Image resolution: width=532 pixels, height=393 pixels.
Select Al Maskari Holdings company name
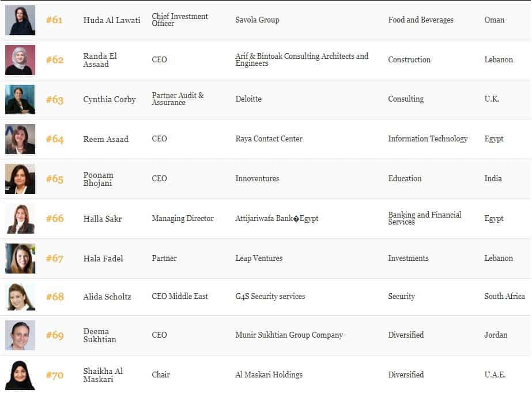click(269, 375)
